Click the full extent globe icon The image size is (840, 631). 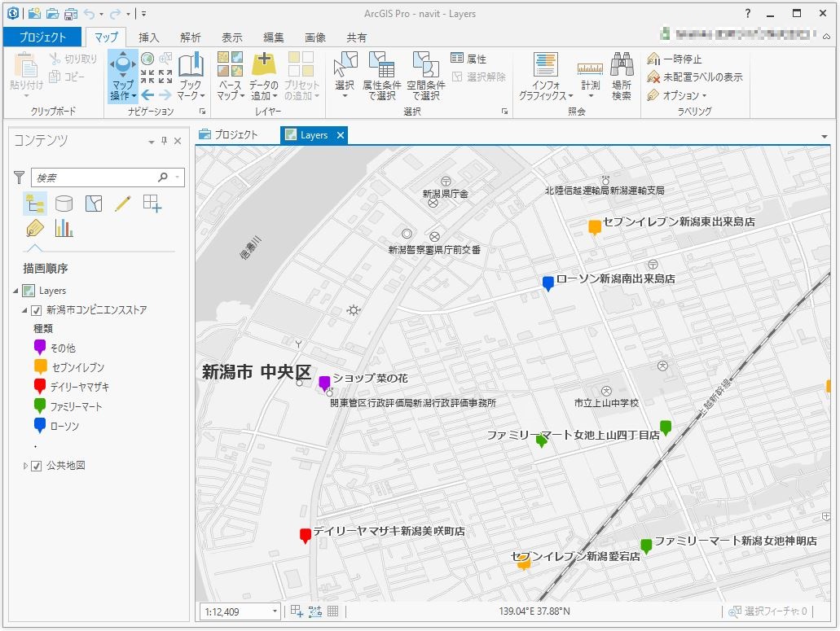click(x=147, y=59)
